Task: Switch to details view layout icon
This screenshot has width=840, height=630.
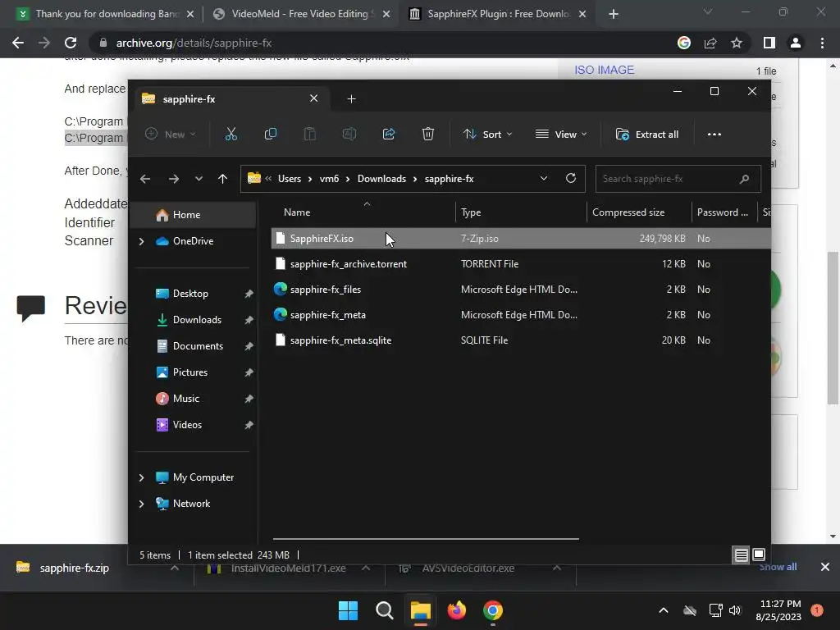Action: pos(741,555)
